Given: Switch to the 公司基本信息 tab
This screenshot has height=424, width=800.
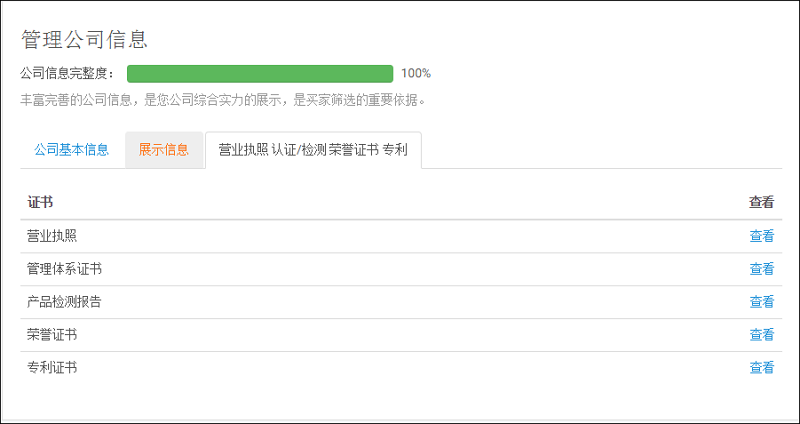Looking at the screenshot, I should coord(71,150).
